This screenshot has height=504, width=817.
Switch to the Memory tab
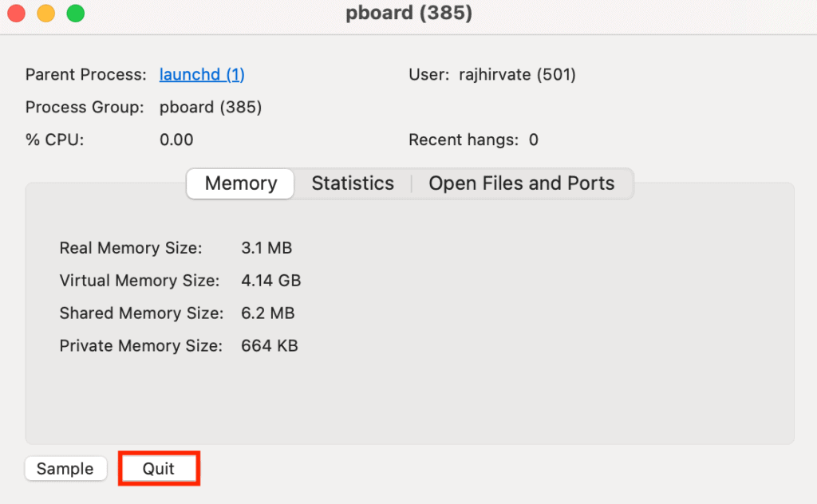(241, 183)
